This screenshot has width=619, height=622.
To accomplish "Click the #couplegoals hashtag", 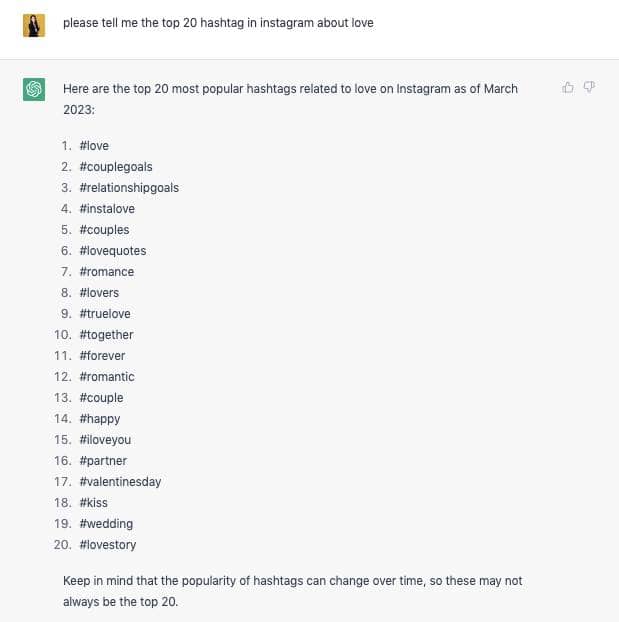I will [116, 167].
